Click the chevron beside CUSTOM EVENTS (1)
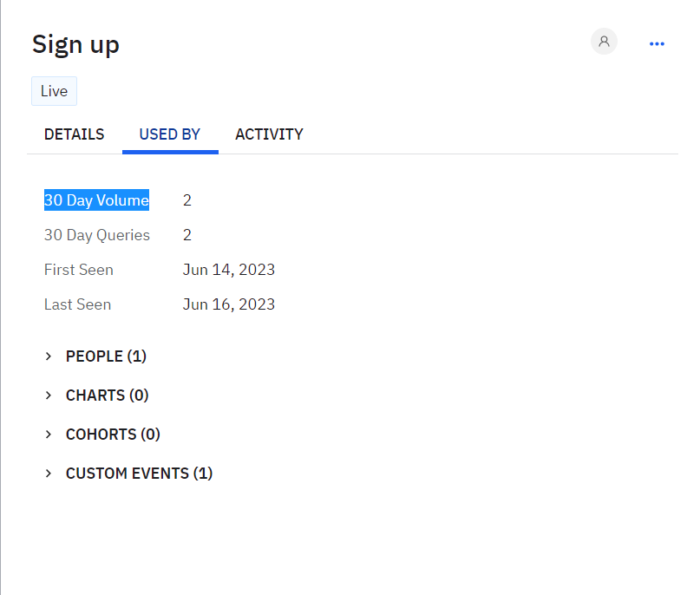 click(49, 473)
